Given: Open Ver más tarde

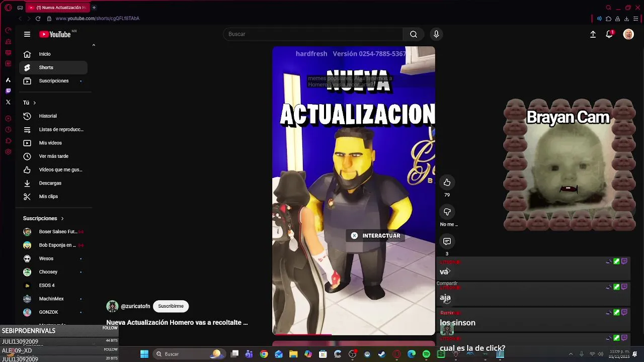Looking at the screenshot, I should click(x=53, y=156).
